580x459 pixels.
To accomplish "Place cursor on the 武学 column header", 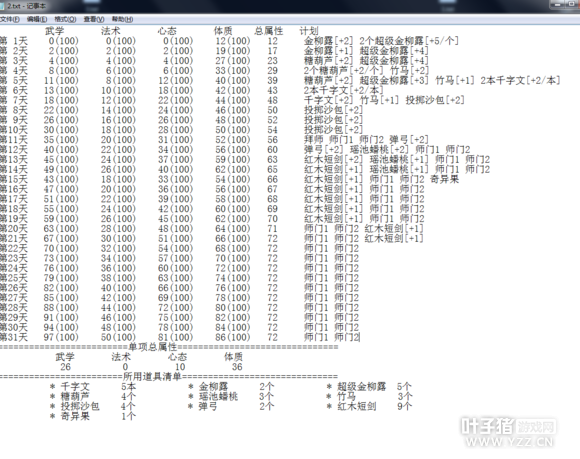I will (x=54, y=31).
